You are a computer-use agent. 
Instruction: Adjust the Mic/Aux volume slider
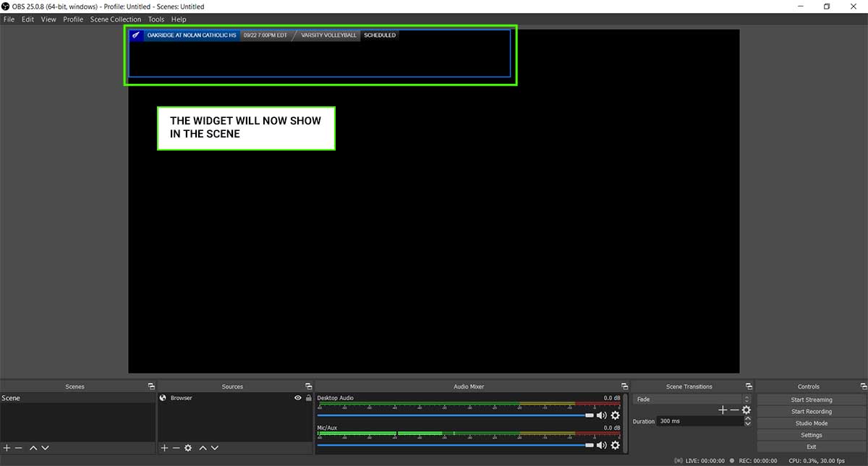pos(456,445)
